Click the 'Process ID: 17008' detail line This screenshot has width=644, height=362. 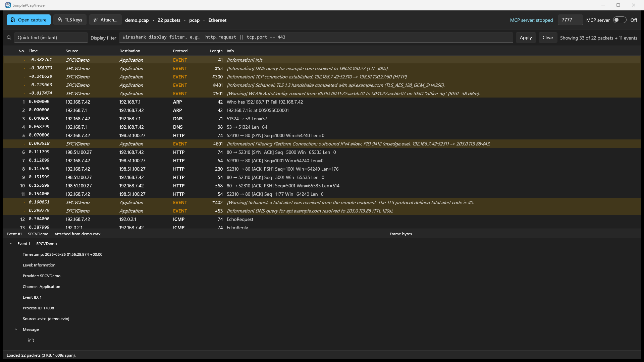point(38,308)
